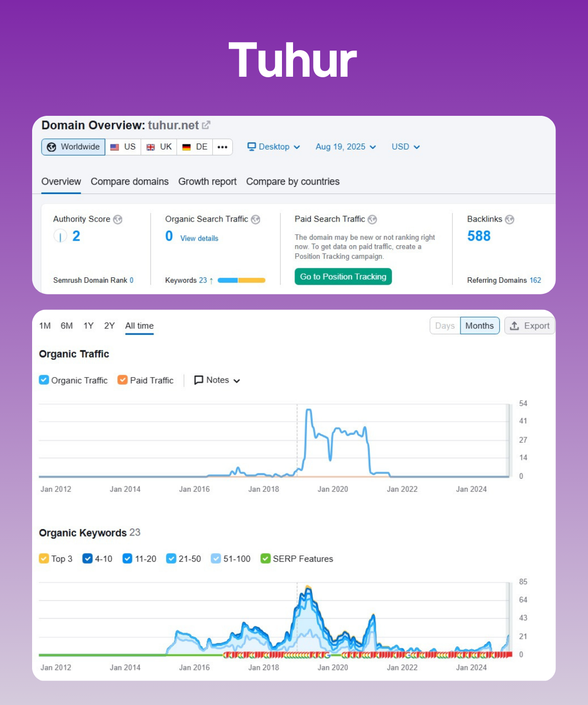
Task: Click the Go to Position Tracking button
Action: click(x=343, y=277)
